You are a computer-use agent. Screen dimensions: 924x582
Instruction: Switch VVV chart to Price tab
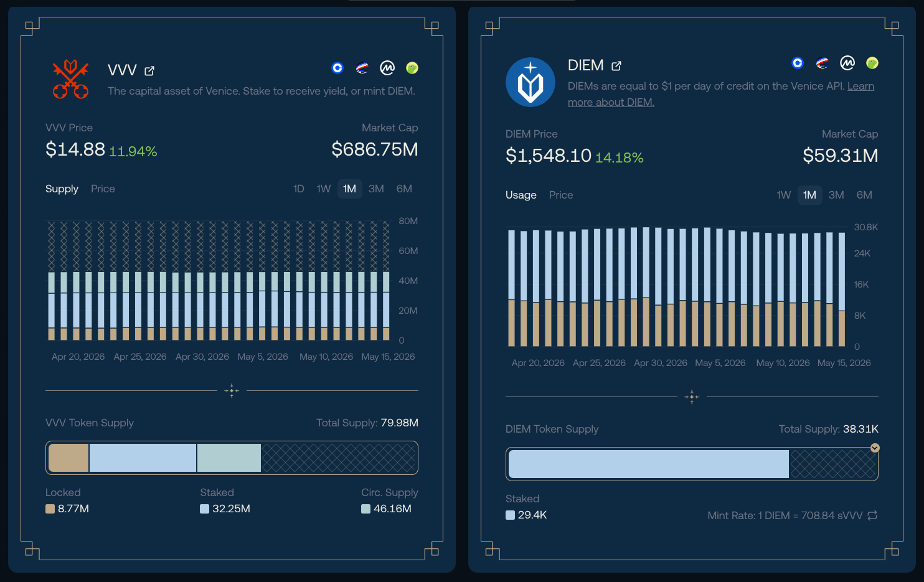coord(103,189)
